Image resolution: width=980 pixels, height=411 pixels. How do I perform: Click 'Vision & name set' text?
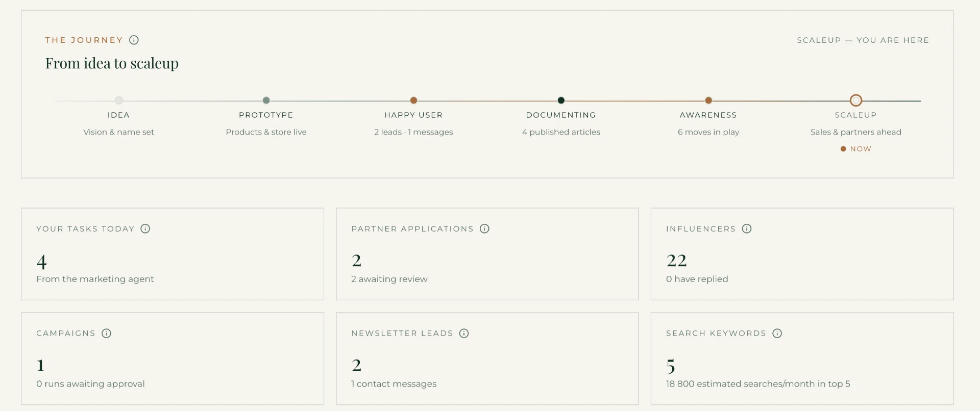click(119, 132)
